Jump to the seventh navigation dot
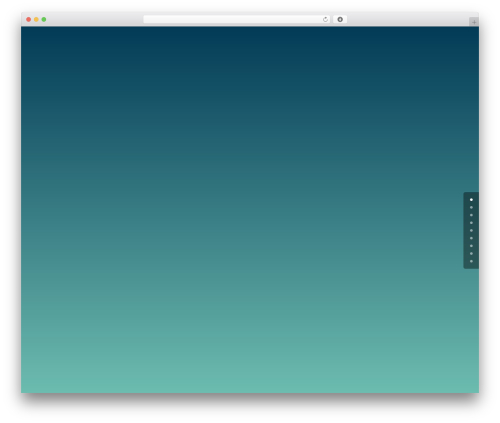500x423 pixels. click(x=471, y=246)
